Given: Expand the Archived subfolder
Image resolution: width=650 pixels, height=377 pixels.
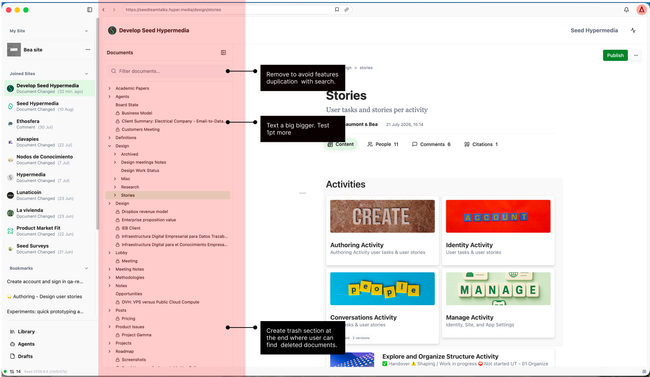Looking at the screenshot, I should 115,154.
